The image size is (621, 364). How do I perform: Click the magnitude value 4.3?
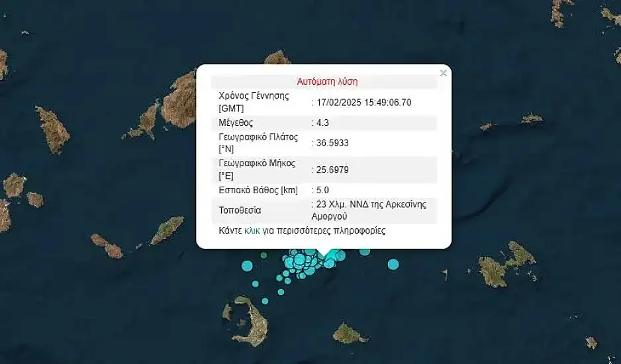pos(324,122)
